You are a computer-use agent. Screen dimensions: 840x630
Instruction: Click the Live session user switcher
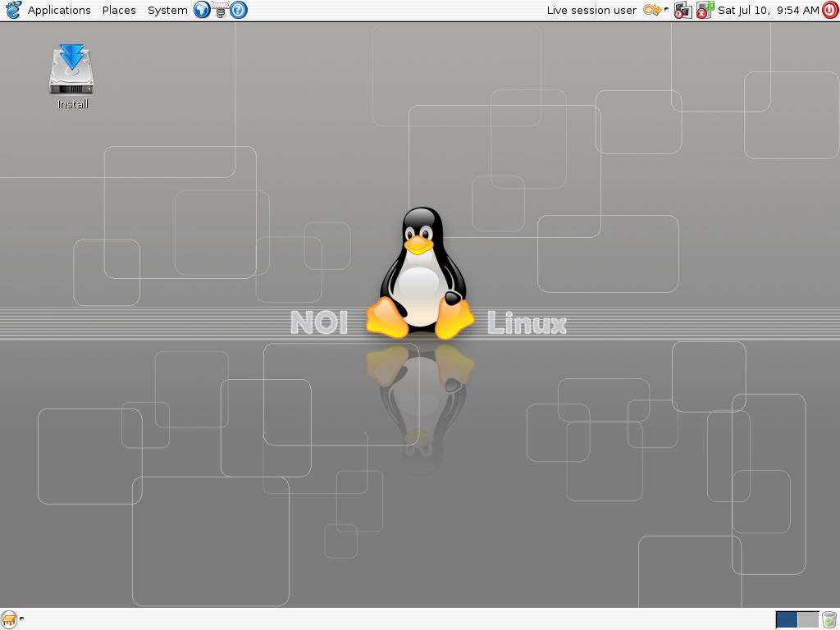tap(591, 10)
